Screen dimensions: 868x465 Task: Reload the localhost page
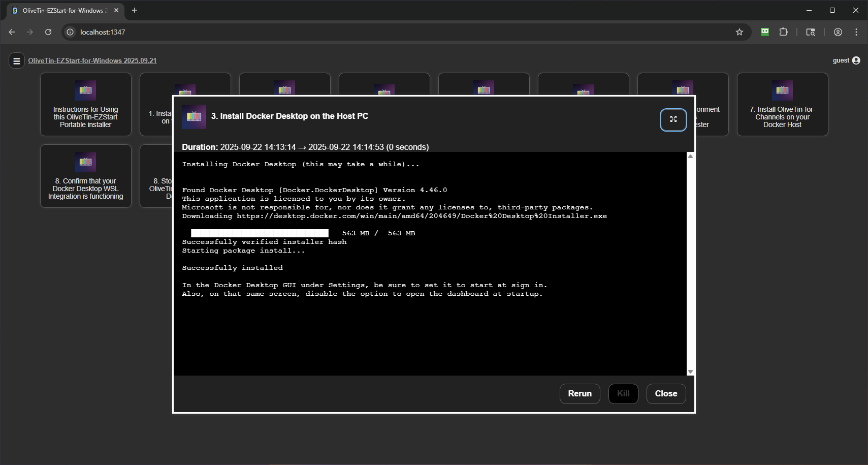pos(48,32)
